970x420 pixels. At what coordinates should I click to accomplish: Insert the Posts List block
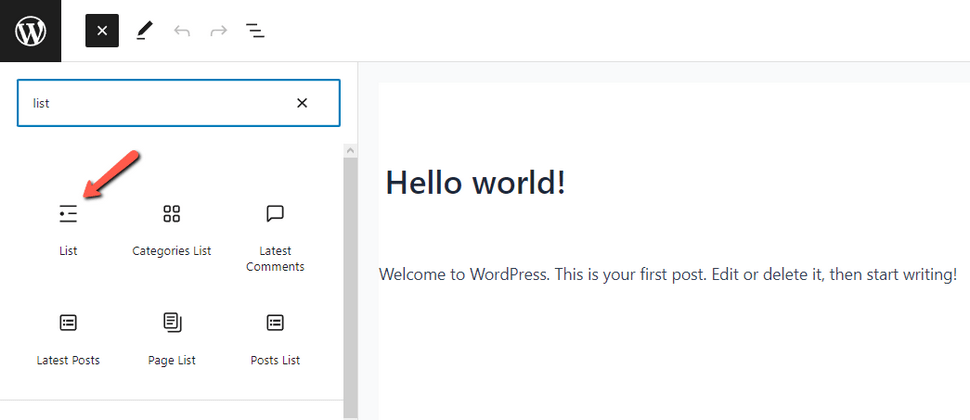point(275,340)
